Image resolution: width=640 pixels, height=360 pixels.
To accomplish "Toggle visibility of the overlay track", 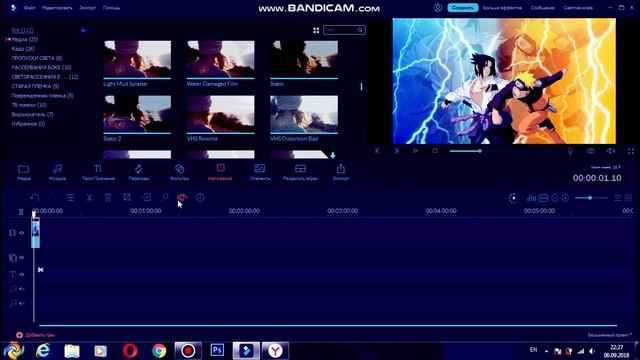I will [x=22, y=258].
